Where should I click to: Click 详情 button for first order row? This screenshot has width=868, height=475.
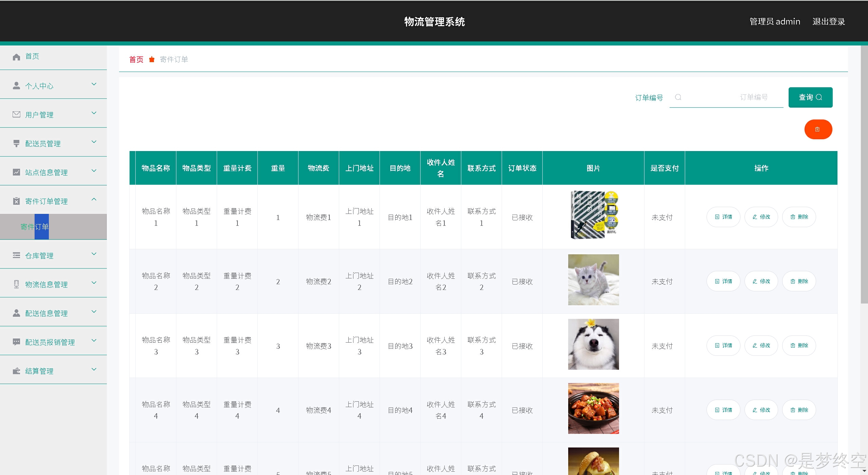point(723,217)
